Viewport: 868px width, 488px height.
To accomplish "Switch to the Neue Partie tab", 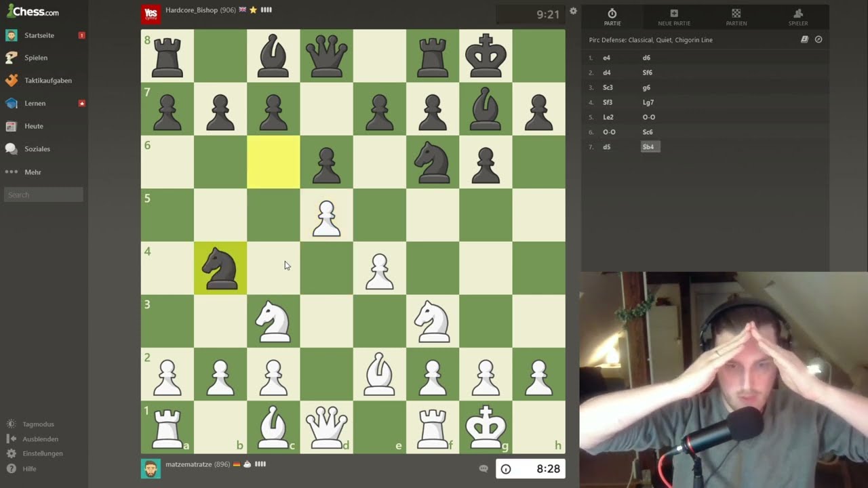I will pyautogui.click(x=674, y=18).
